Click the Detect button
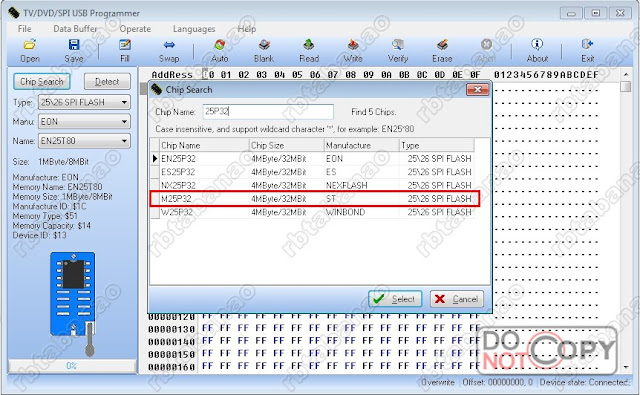 point(107,82)
